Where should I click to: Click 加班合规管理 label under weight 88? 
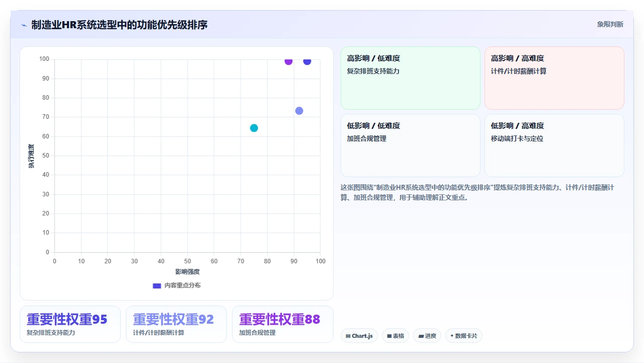click(x=257, y=333)
